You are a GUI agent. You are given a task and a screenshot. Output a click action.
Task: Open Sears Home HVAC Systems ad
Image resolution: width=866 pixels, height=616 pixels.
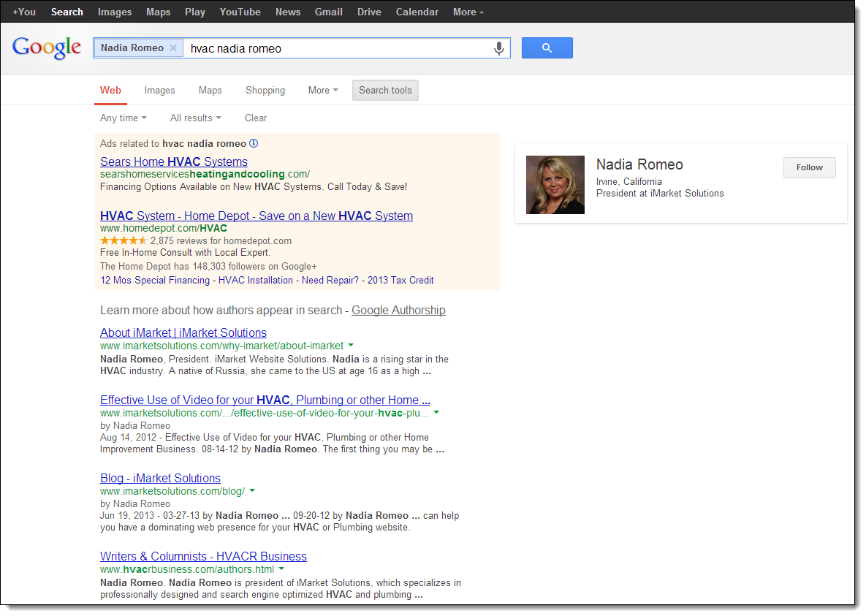(x=174, y=162)
